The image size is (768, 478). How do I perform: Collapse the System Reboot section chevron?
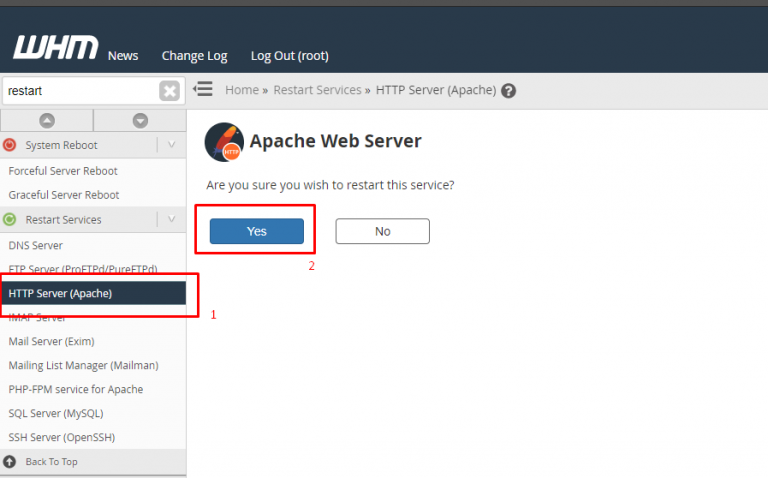tap(171, 144)
